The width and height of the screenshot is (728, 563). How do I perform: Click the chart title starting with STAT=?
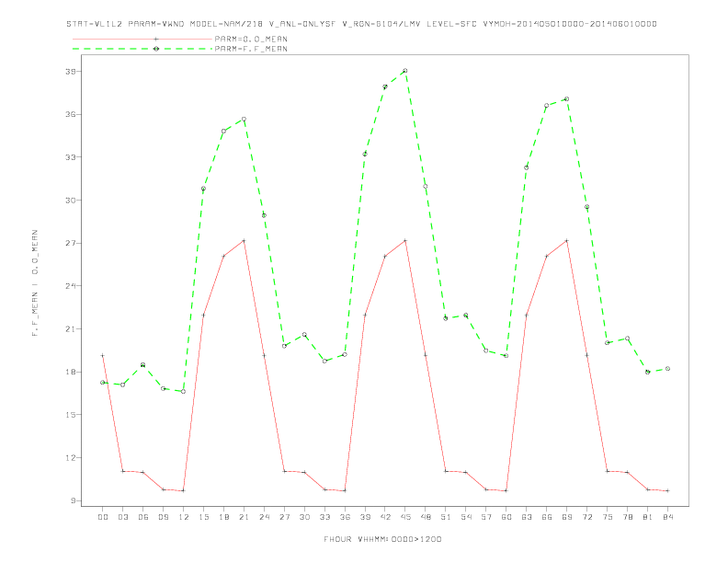[361, 24]
